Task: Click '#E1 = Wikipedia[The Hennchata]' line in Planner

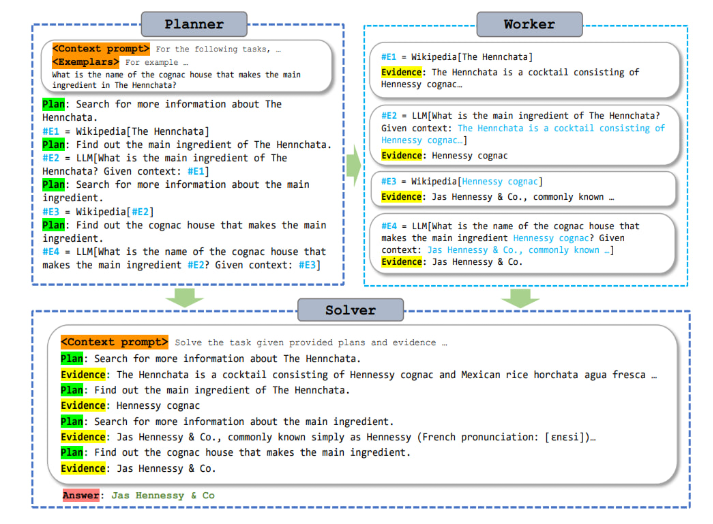Action: point(125,132)
